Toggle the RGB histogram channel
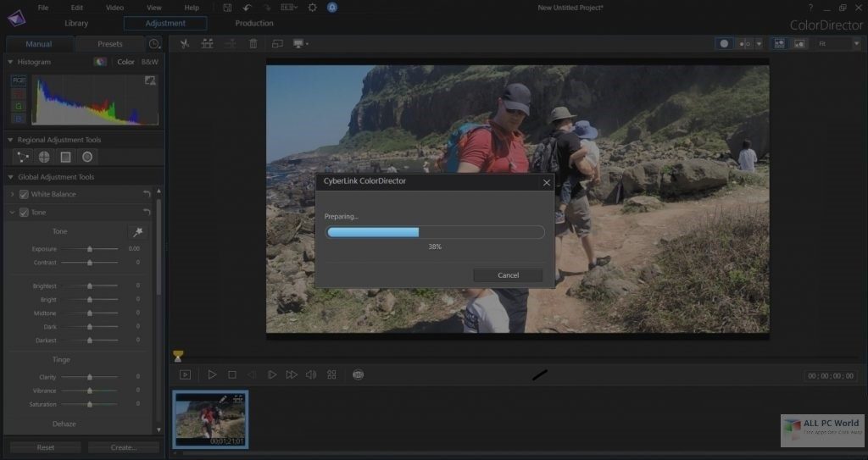The image size is (868, 460). click(19, 80)
